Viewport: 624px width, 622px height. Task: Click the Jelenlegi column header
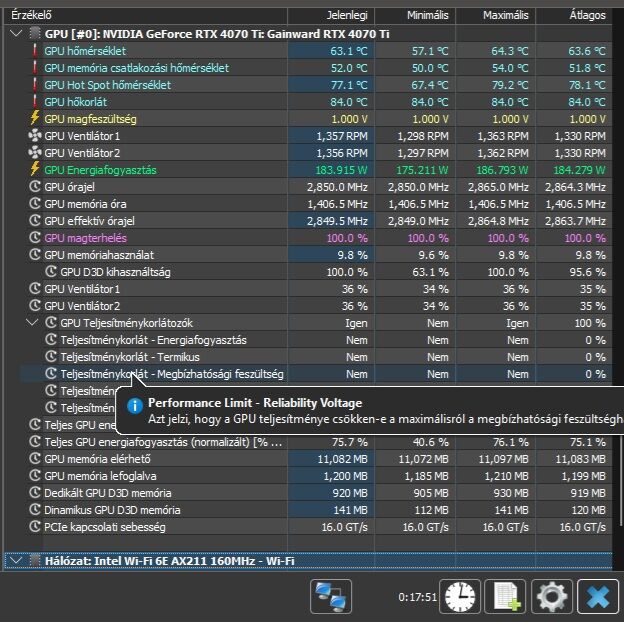click(331, 15)
